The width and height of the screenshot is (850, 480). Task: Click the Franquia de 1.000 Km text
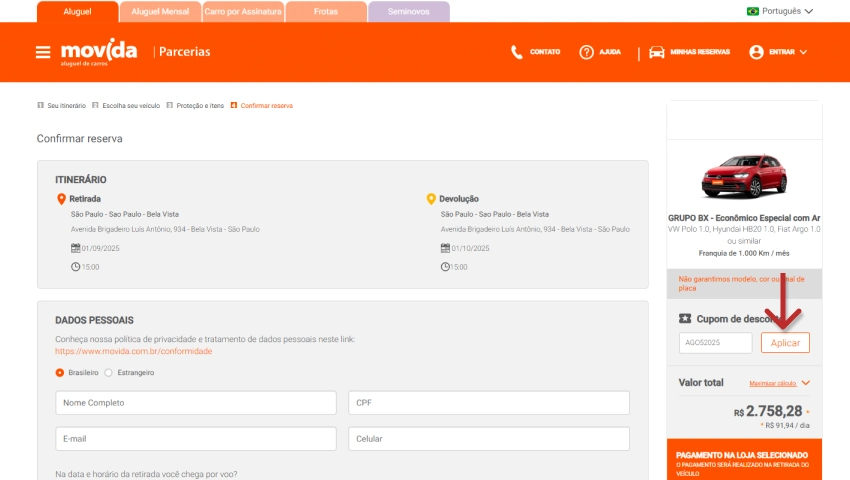pyautogui.click(x=744, y=253)
